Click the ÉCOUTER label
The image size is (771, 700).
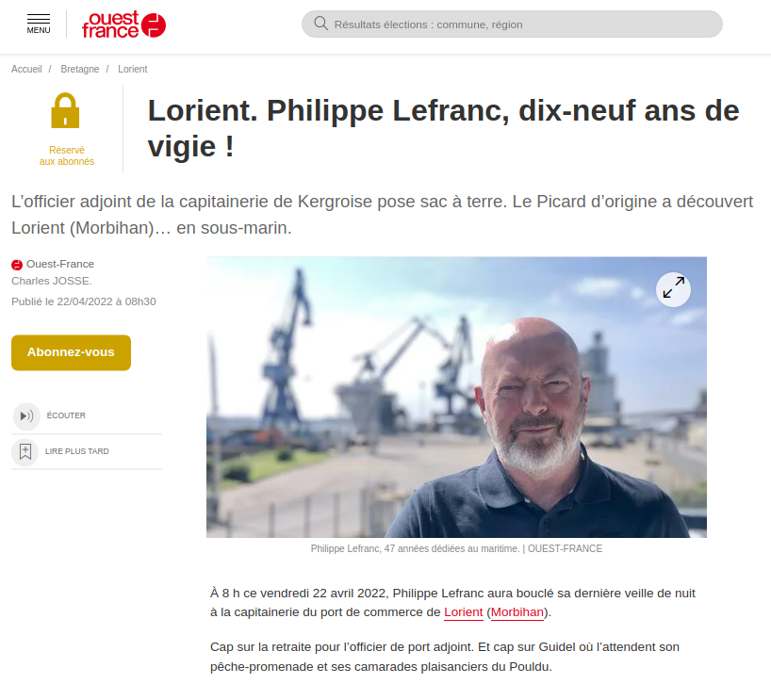(66, 415)
